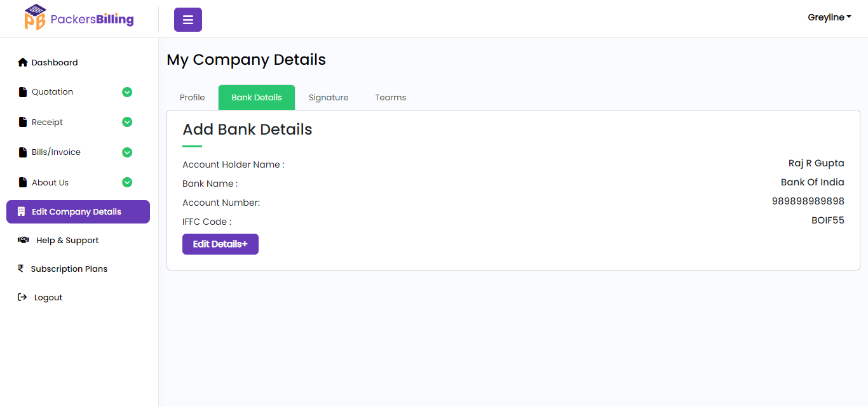Image resolution: width=868 pixels, height=407 pixels.
Task: Open the Tearms tab
Action: (x=390, y=97)
